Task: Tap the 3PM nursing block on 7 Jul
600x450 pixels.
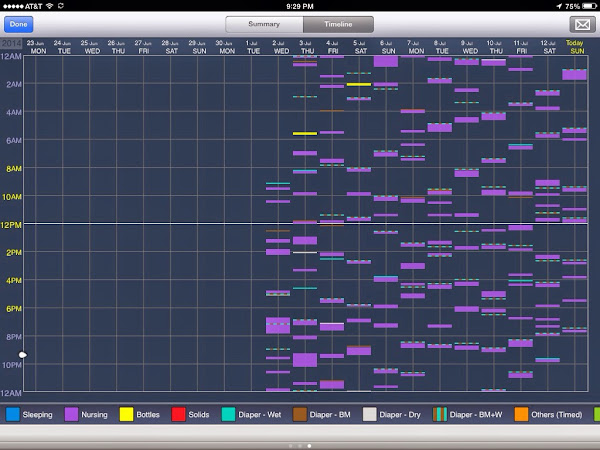Action: tap(413, 266)
